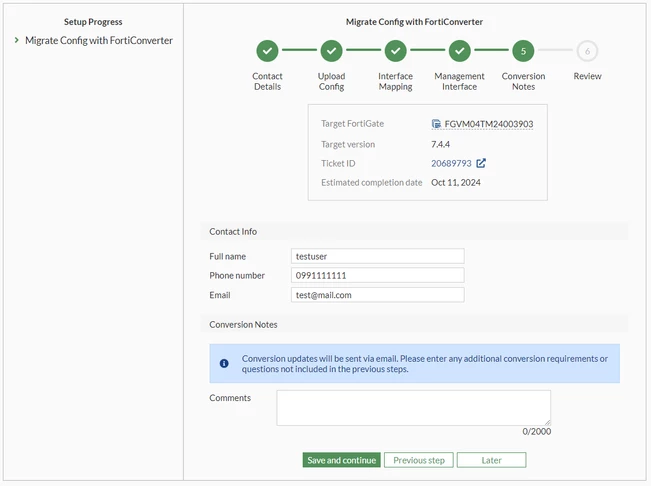Screen dimensions: 651x486
Task: Click the FGVM04TM24003903 target FortiGate link
Action: pyautogui.click(x=489, y=124)
